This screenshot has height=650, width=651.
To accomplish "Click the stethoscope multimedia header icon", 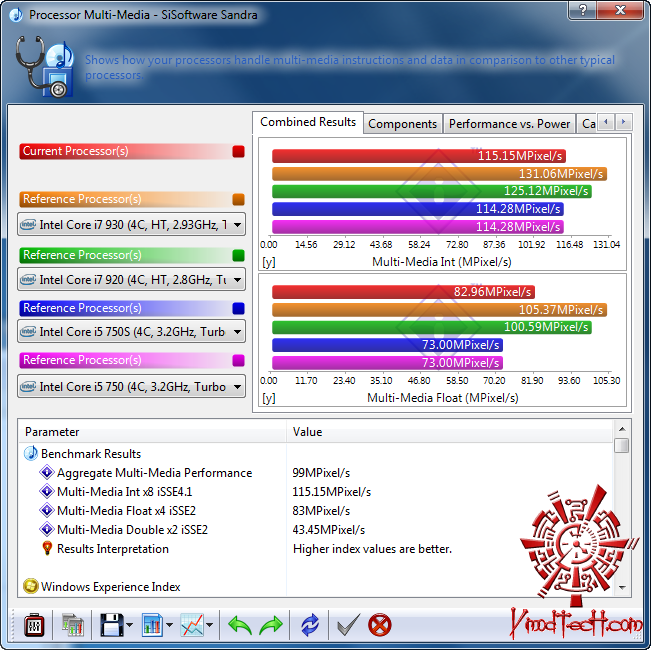I will [45, 66].
